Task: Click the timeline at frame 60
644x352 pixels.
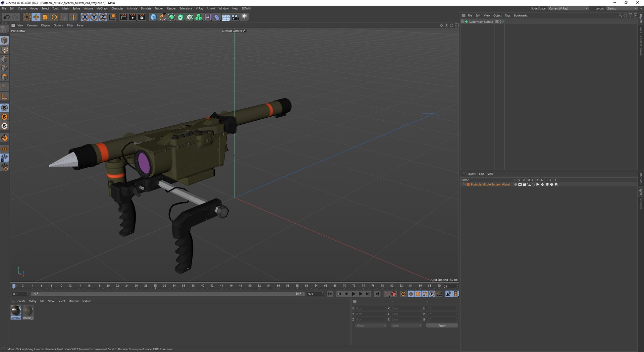Action: point(297,286)
